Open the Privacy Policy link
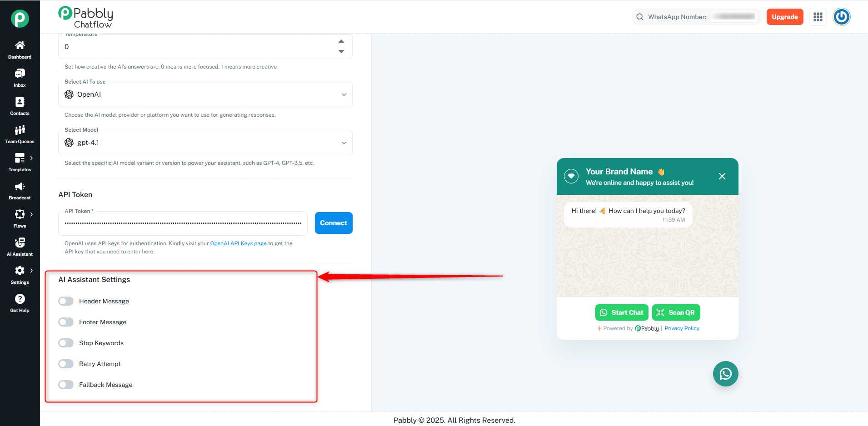This screenshot has width=868, height=426. point(682,328)
